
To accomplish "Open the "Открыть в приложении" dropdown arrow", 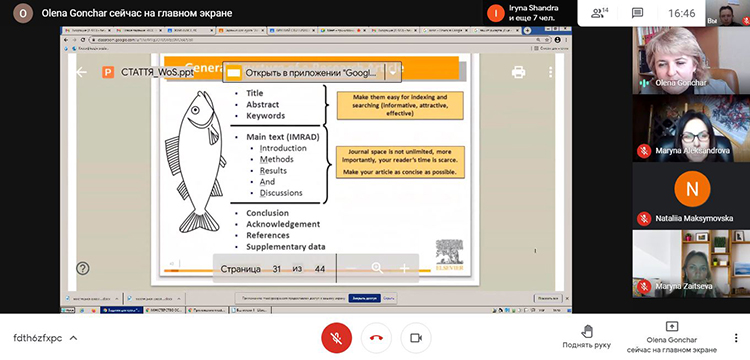I will pyautogui.click(x=393, y=73).
